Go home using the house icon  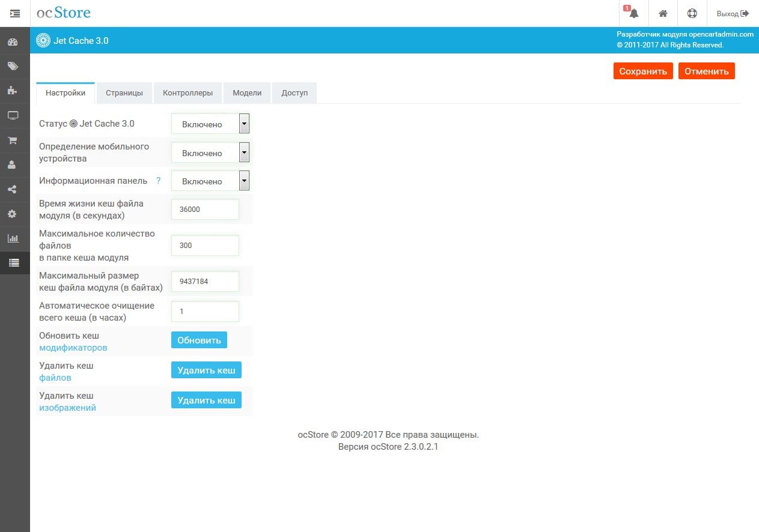pyautogui.click(x=663, y=13)
